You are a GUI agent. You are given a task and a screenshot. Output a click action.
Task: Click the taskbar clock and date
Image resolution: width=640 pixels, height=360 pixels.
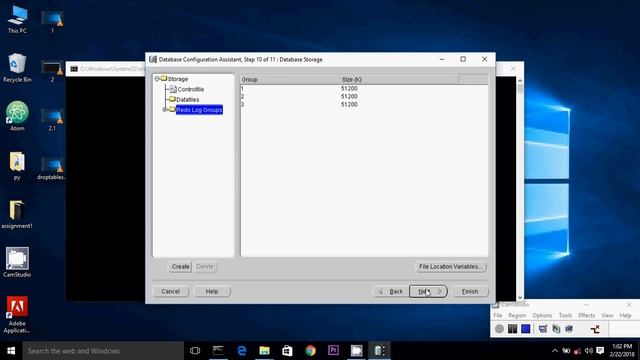click(x=622, y=351)
